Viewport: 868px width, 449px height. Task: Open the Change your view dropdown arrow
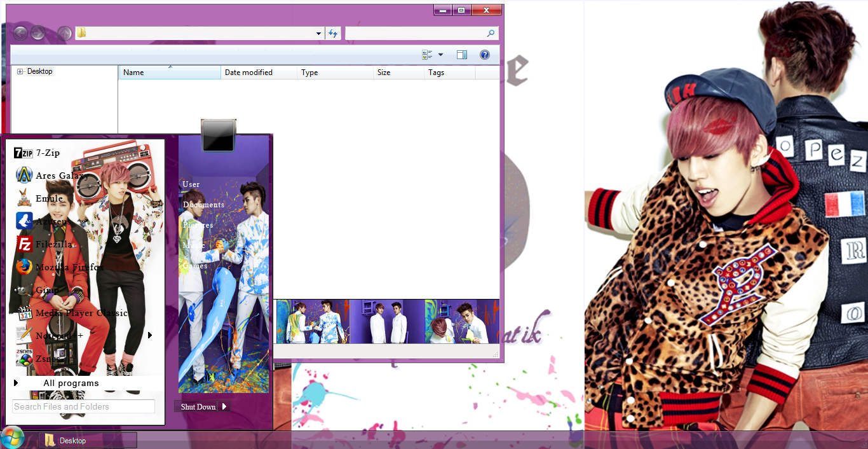(440, 55)
